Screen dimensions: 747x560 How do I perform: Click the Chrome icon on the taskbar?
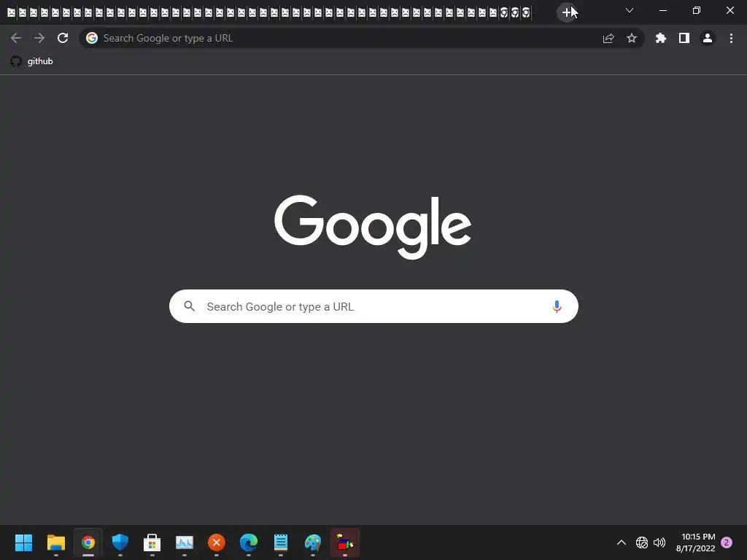click(88, 542)
